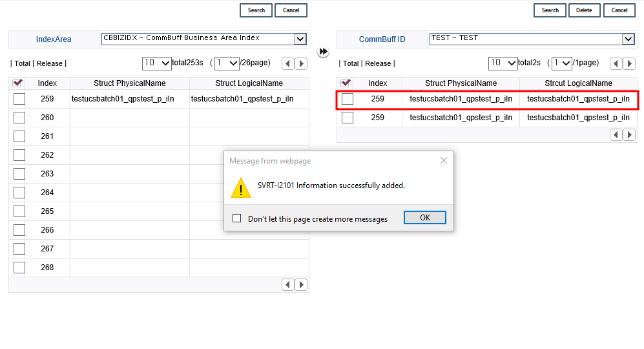This screenshot has width=644, height=349.
Task: Click next page arrow below left table
Action: [301, 285]
